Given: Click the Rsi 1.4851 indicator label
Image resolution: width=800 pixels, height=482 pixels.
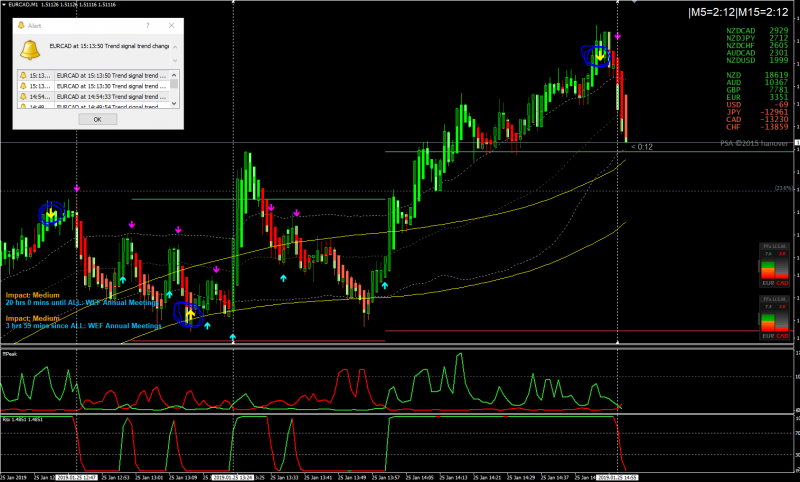Looking at the screenshot, I should tap(23, 420).
